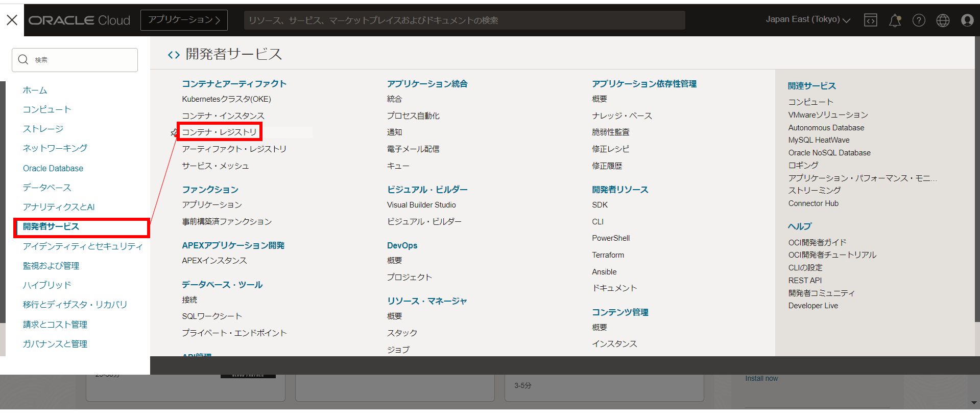Image resolution: width=980 pixels, height=413 pixels.
Task: Open コンテナ・レジストリ link
Action: tap(219, 132)
